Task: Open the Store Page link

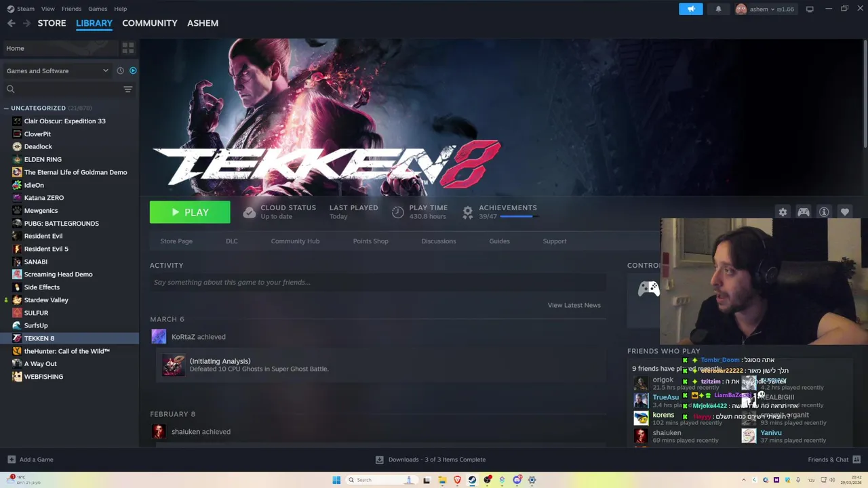Action: [176, 241]
